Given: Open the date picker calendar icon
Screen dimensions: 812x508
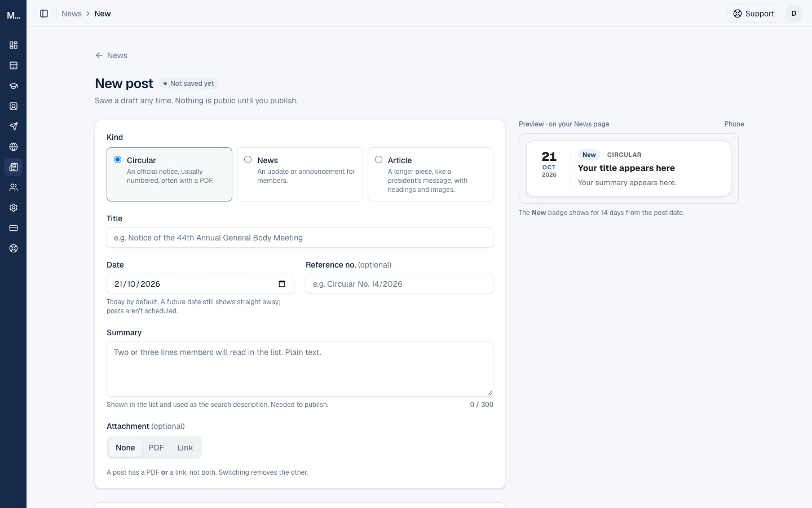Looking at the screenshot, I should [x=282, y=284].
